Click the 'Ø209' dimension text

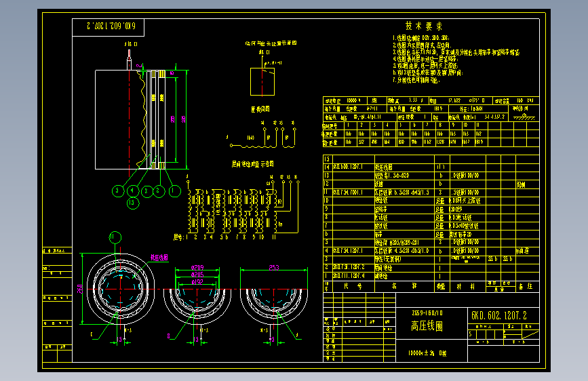197,267
